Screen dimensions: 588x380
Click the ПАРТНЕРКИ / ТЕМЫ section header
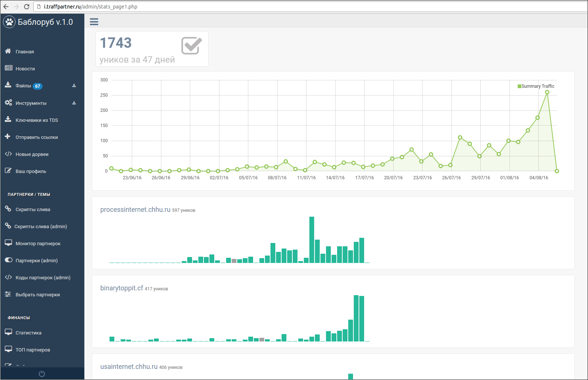pyautogui.click(x=29, y=194)
